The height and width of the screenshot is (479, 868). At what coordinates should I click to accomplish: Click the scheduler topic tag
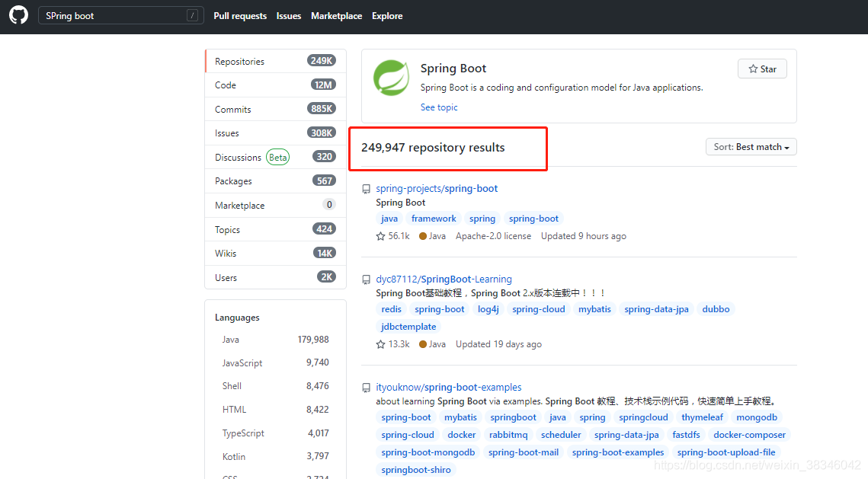pyautogui.click(x=561, y=436)
